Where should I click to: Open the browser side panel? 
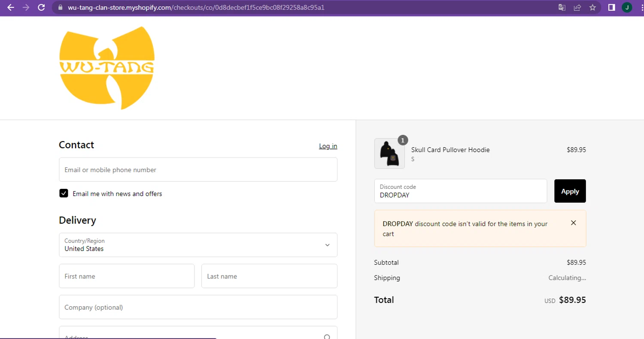tap(612, 7)
